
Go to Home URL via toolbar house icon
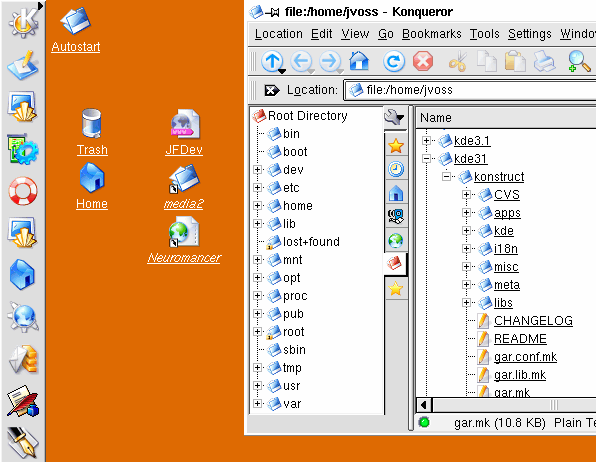359,61
